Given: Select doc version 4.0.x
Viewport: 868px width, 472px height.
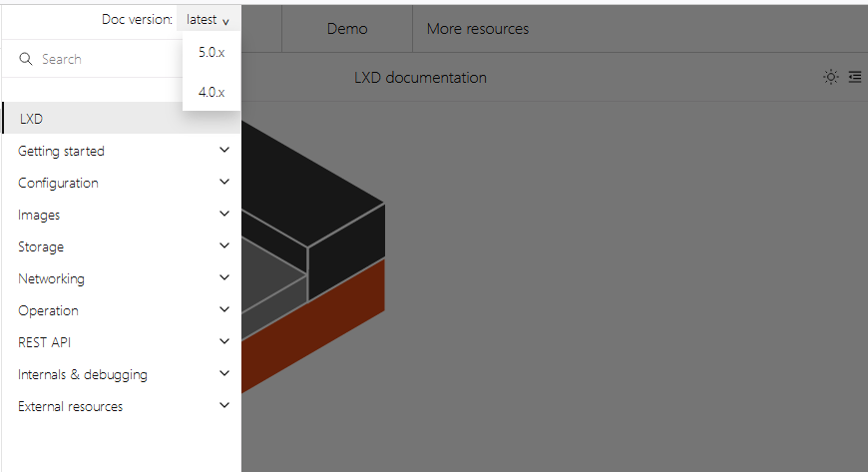Looking at the screenshot, I should click(212, 92).
